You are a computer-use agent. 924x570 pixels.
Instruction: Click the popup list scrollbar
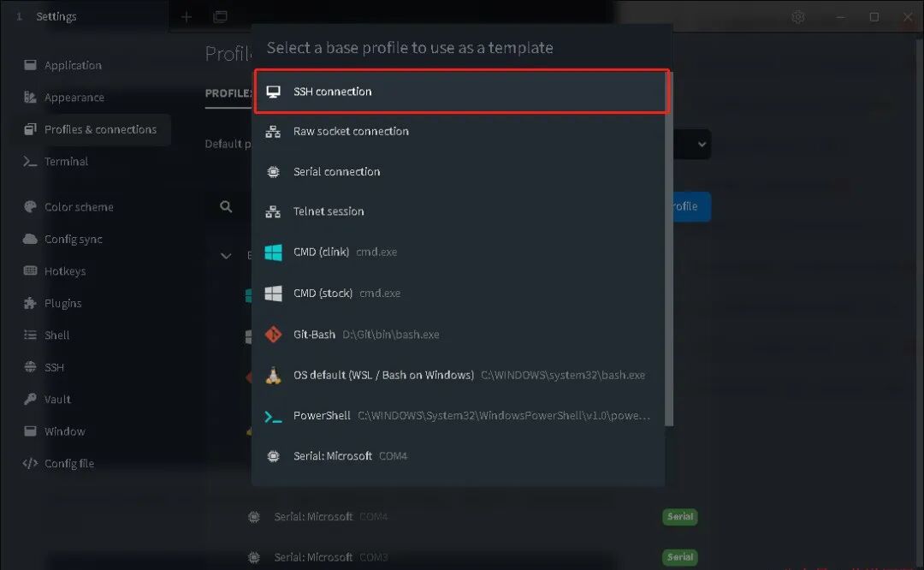tap(669, 247)
